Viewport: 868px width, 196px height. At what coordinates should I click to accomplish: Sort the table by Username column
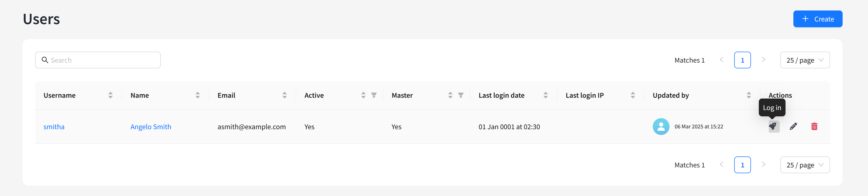(110, 95)
